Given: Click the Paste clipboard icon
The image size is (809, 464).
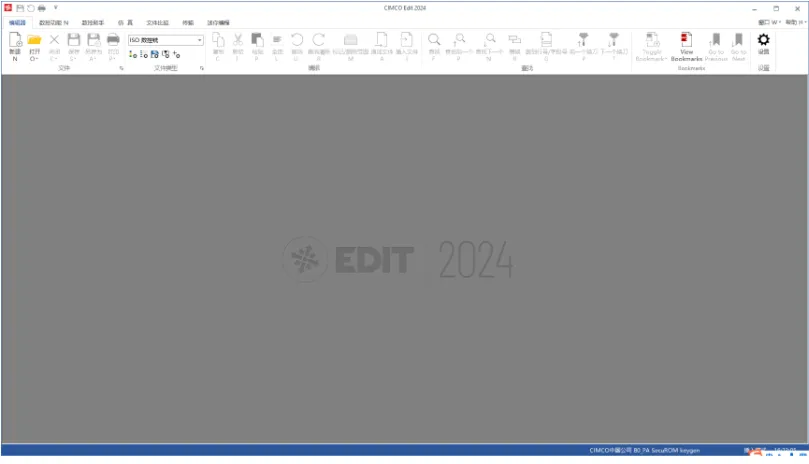Looking at the screenshot, I should pos(257,40).
